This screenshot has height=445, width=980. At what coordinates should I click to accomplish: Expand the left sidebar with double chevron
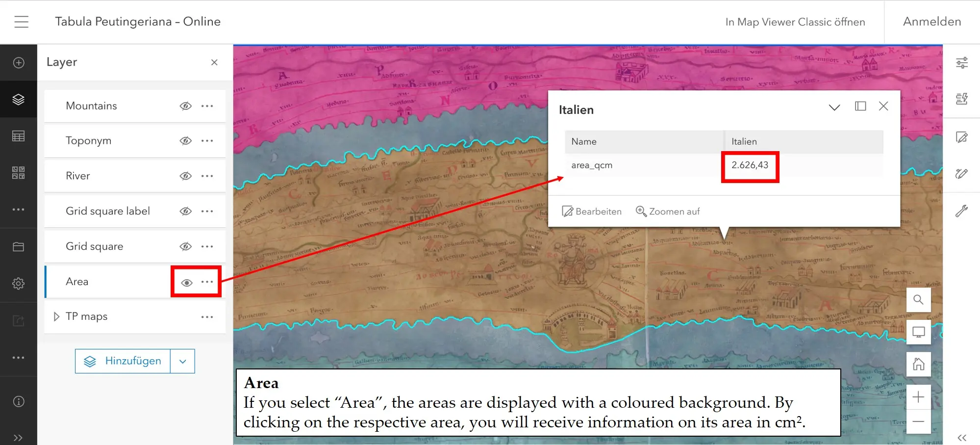[18, 438]
